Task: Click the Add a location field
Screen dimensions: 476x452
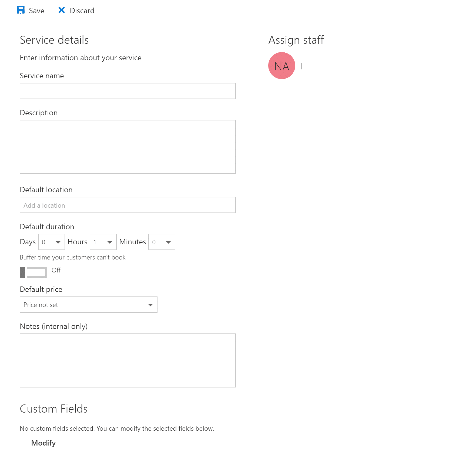Action: click(128, 205)
